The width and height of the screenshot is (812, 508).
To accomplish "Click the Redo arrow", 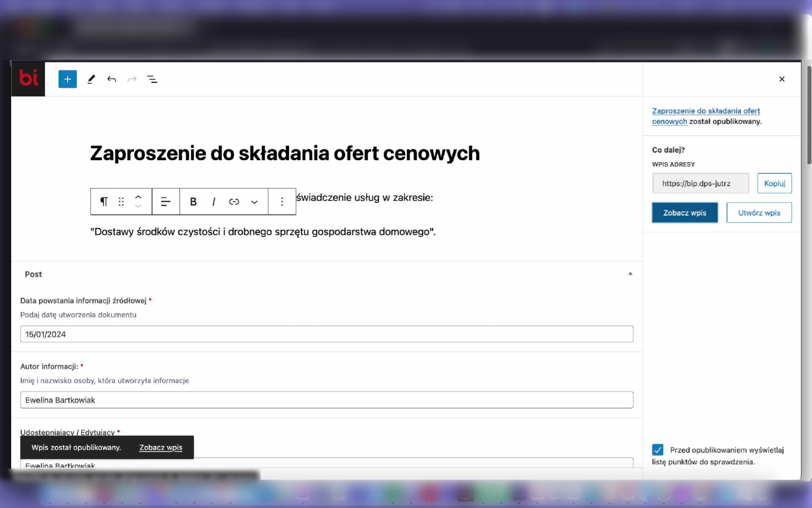I will pos(132,79).
